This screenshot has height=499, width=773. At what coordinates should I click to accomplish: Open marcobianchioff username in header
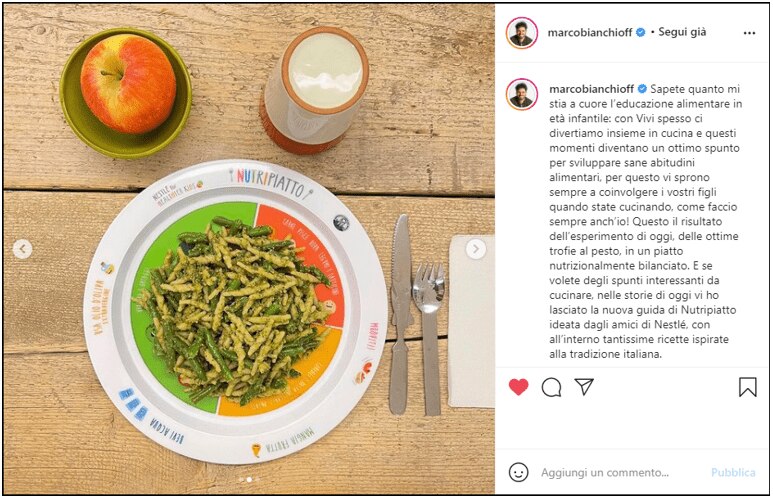coord(590,33)
